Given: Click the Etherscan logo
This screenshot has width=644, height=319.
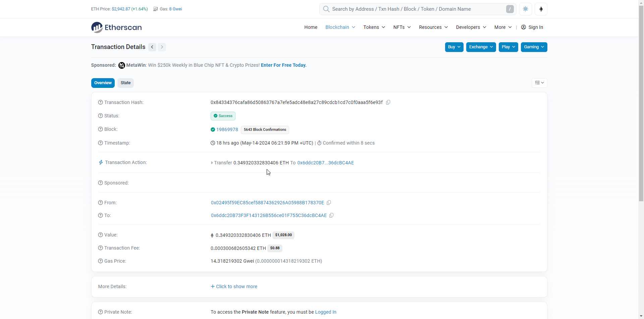Looking at the screenshot, I should (x=116, y=27).
